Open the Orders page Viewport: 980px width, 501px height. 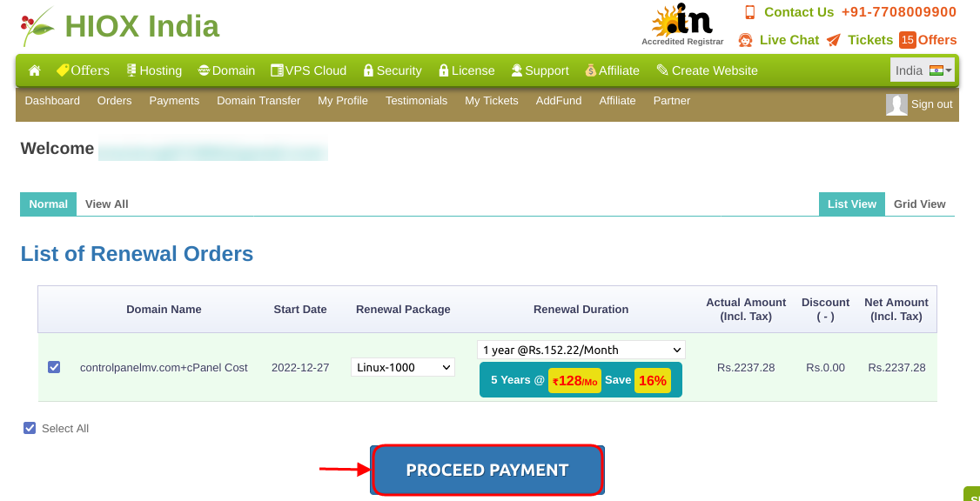114,101
